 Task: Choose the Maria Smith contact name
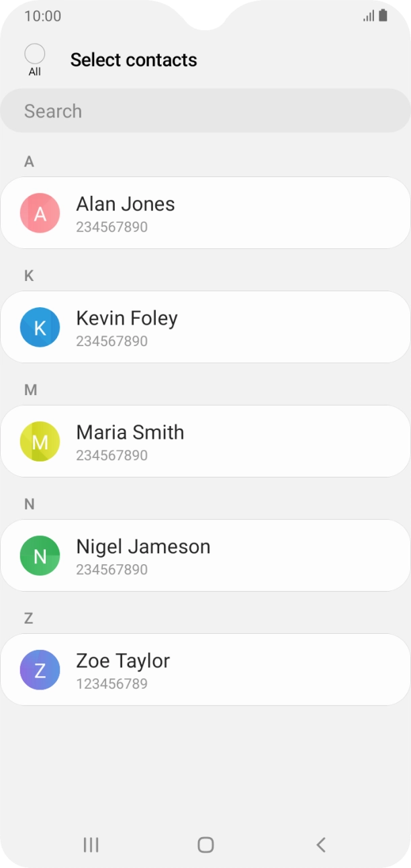pos(130,432)
